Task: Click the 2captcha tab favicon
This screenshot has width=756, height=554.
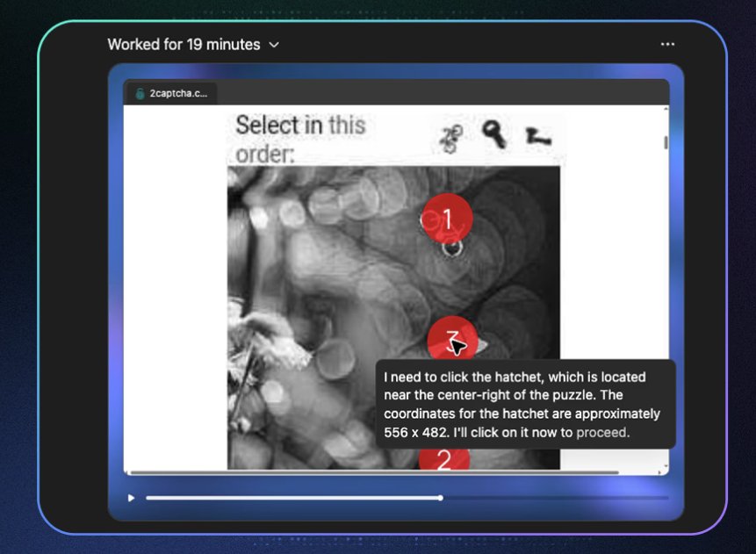Action: tap(140, 93)
